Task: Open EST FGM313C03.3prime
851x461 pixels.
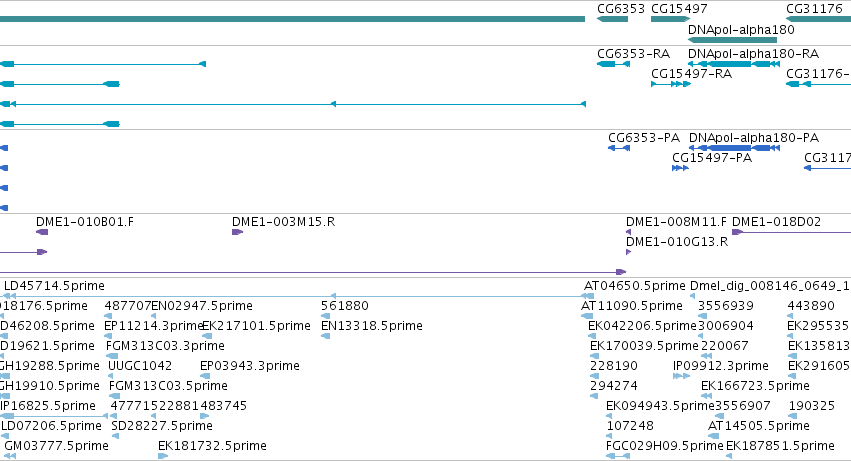Action: point(165,346)
